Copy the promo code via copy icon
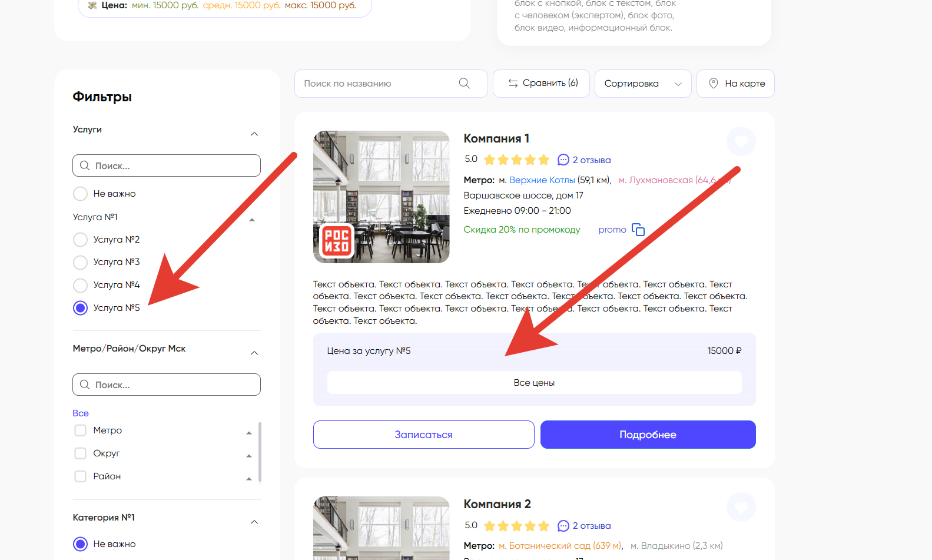Screen dimensions: 932x560 pyautogui.click(x=638, y=230)
